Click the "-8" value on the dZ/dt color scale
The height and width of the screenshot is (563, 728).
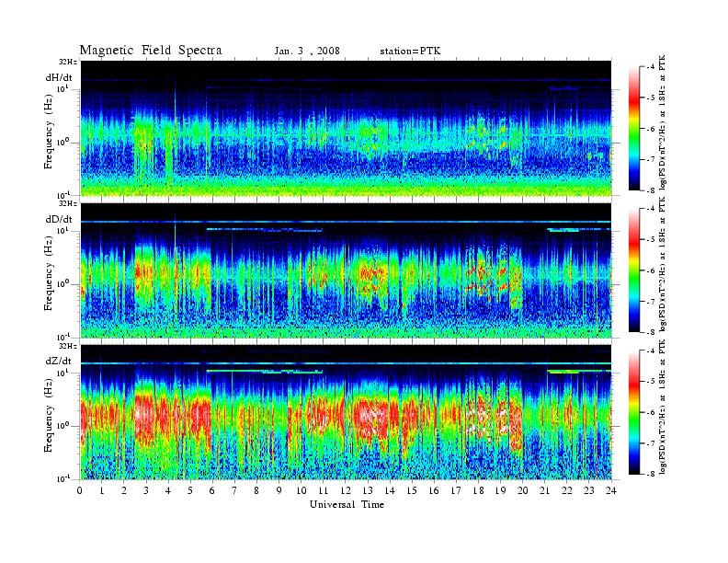[651, 474]
